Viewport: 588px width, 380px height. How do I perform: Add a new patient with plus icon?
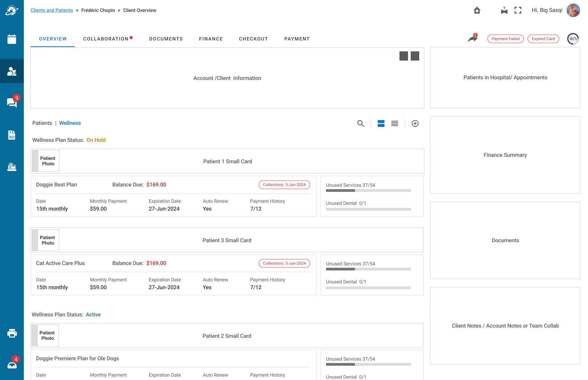click(x=415, y=123)
